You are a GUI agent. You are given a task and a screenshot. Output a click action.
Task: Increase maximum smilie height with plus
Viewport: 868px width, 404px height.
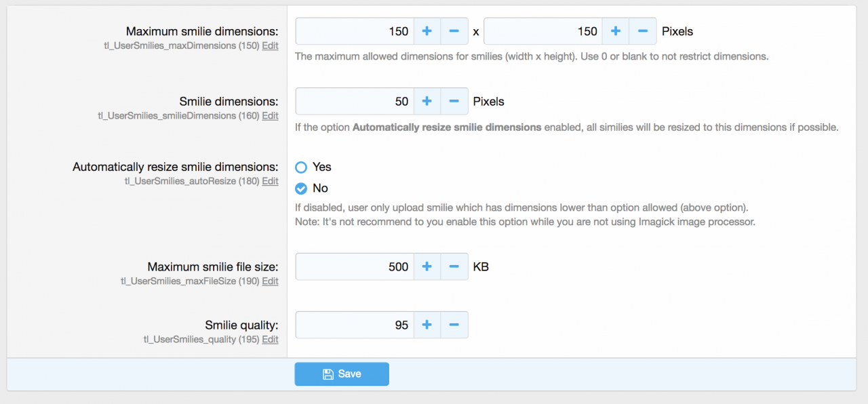pos(616,31)
